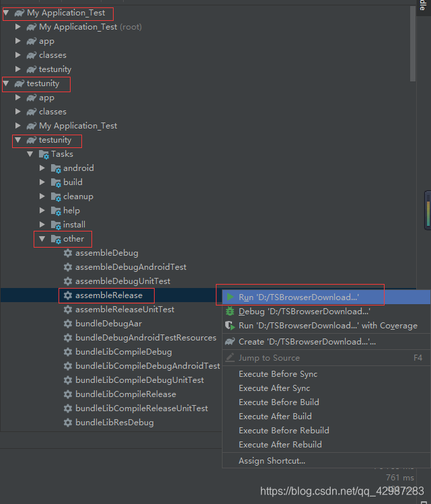This screenshot has width=431, height=504.
Task: Select the bundleLibCompileReleaseUnitTest task
Action: pyautogui.click(x=142, y=408)
